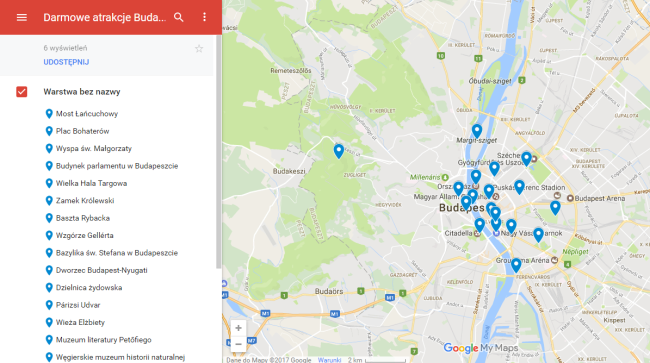Click the UDOSTĘPNIJ share link

66,62
